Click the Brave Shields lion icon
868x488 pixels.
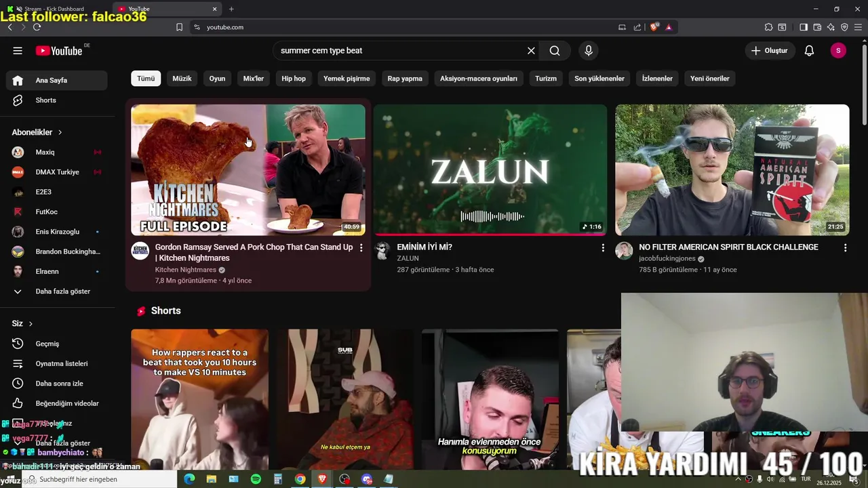pos(654,27)
